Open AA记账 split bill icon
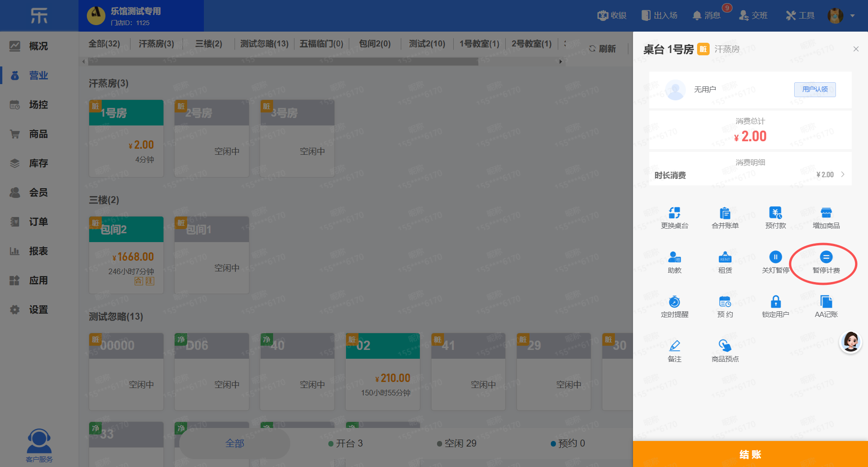The height and width of the screenshot is (467, 868). [826, 302]
